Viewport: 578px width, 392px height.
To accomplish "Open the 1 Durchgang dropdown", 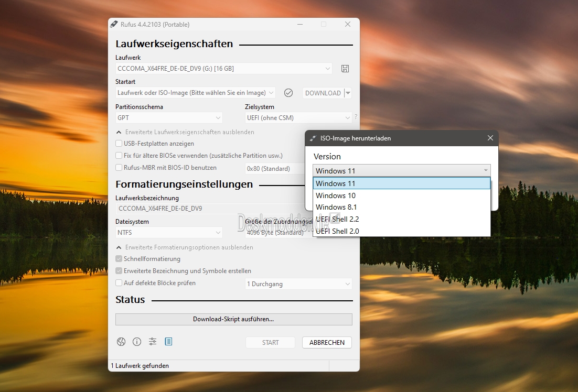I will 298,284.
